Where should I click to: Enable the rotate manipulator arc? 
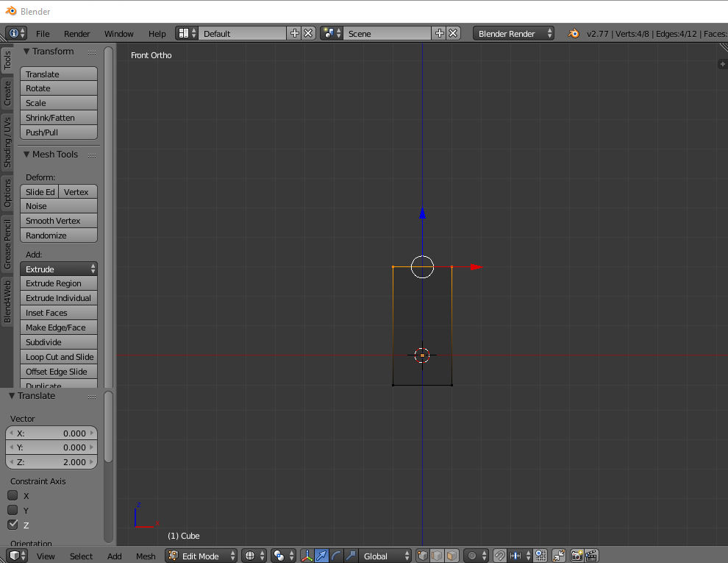(336, 556)
